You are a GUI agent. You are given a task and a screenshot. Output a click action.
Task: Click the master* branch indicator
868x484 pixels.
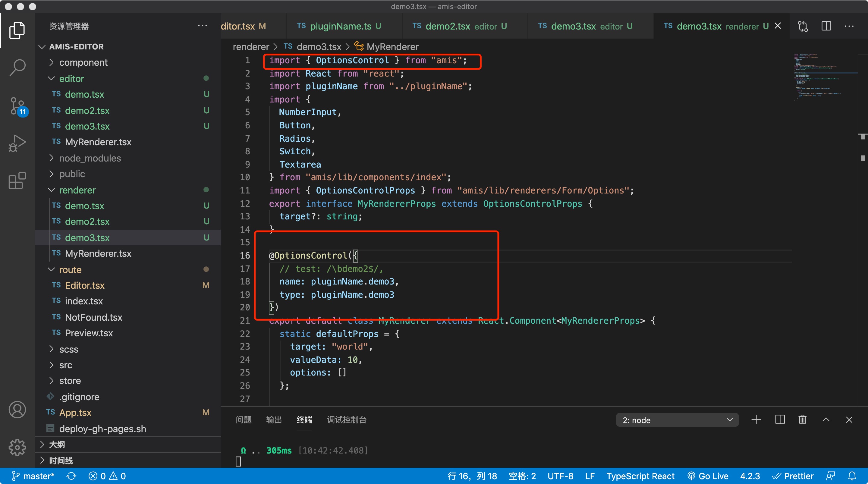(x=33, y=476)
